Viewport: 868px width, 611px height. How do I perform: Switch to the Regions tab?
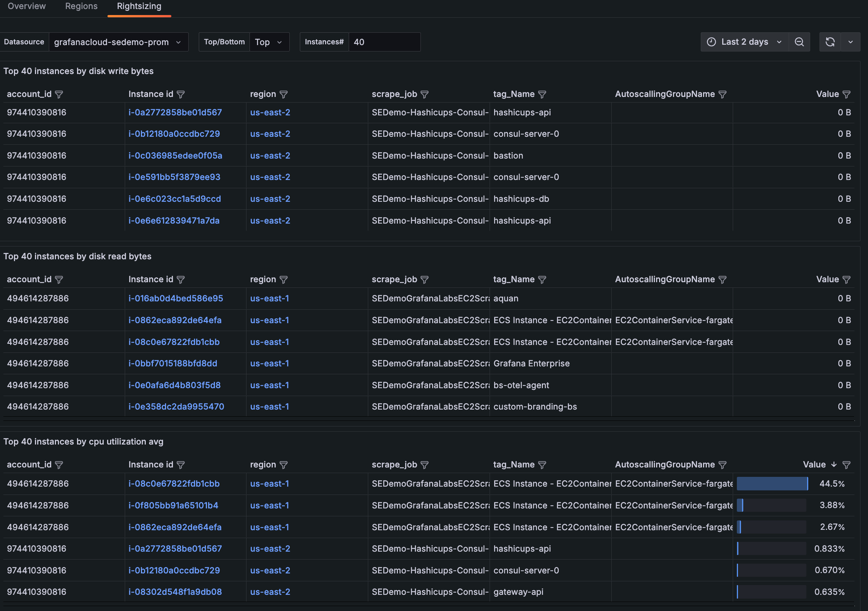click(x=81, y=6)
